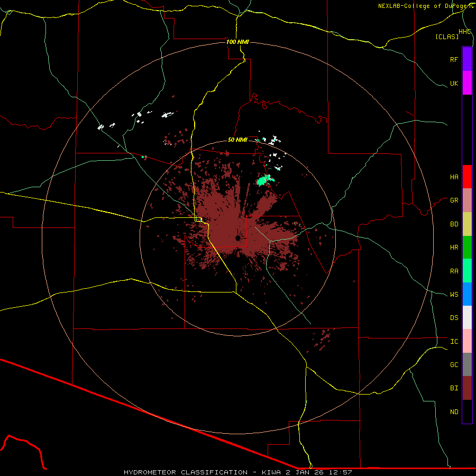The image size is (476, 476).
Task: Click the 'NEXLAB-College of DuPage' credit text
Action: point(423,6)
